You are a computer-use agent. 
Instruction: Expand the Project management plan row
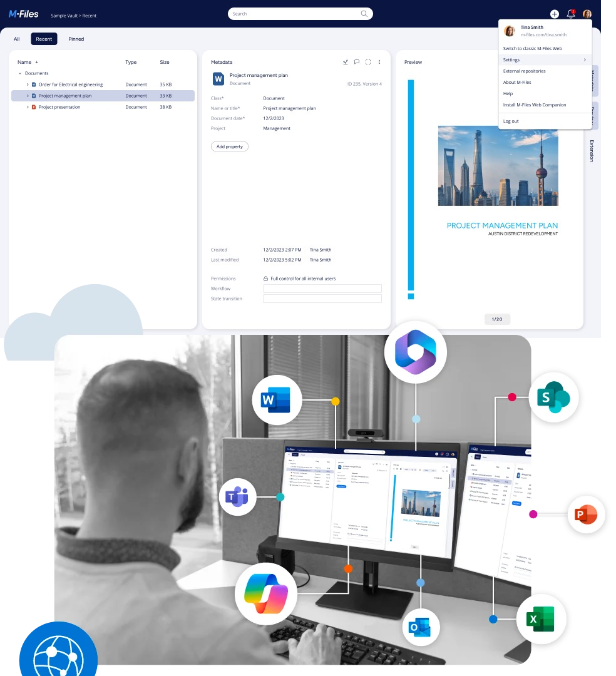[28, 96]
